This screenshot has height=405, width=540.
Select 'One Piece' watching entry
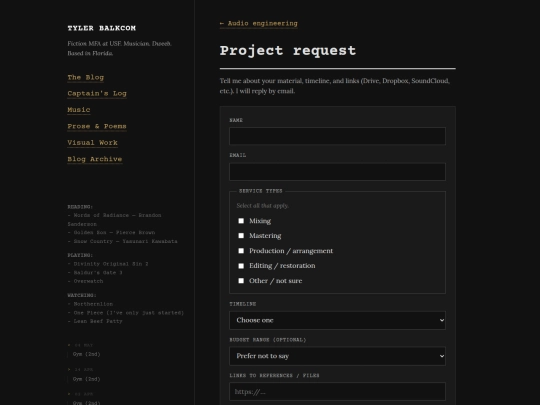[x=126, y=313]
